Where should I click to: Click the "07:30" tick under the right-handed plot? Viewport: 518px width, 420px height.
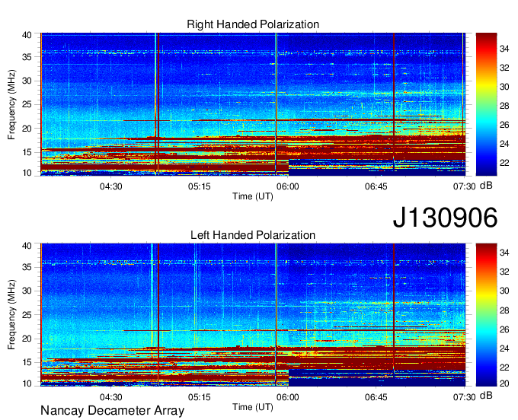tap(464, 186)
